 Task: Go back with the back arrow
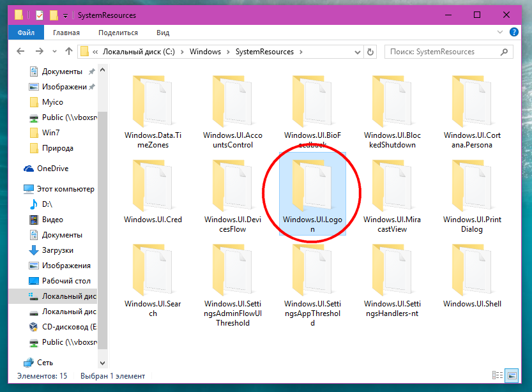(x=20, y=52)
